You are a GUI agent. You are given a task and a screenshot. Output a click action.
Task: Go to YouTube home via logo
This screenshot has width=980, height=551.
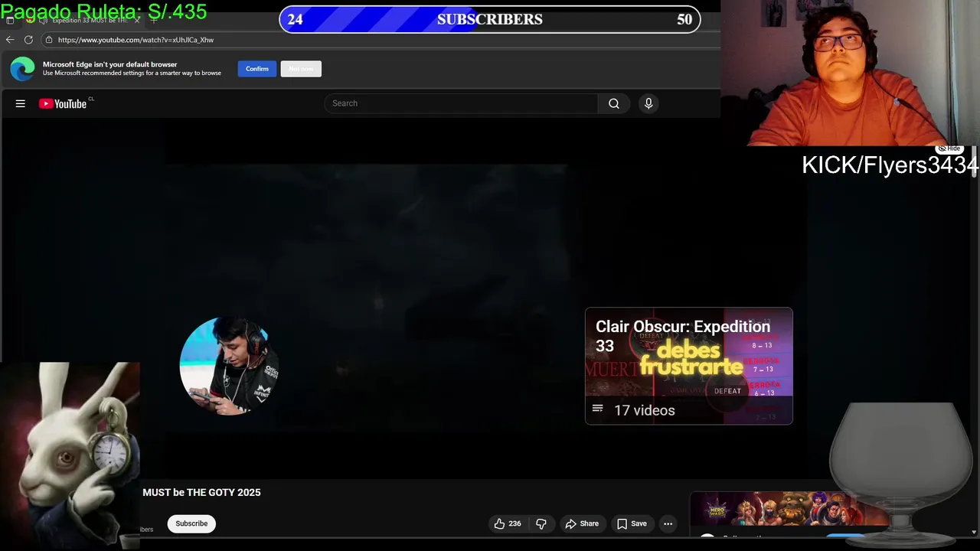(63, 103)
